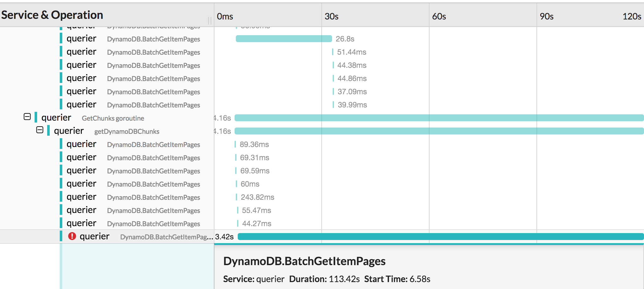Click the 30s timeline tick label
644x289 pixels.
331,16
